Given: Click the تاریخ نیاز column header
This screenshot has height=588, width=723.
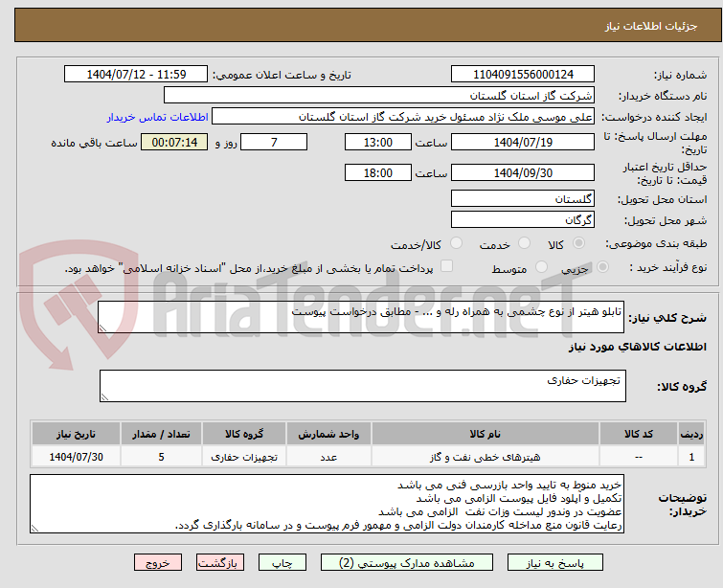Looking at the screenshot, I should click(x=76, y=434).
